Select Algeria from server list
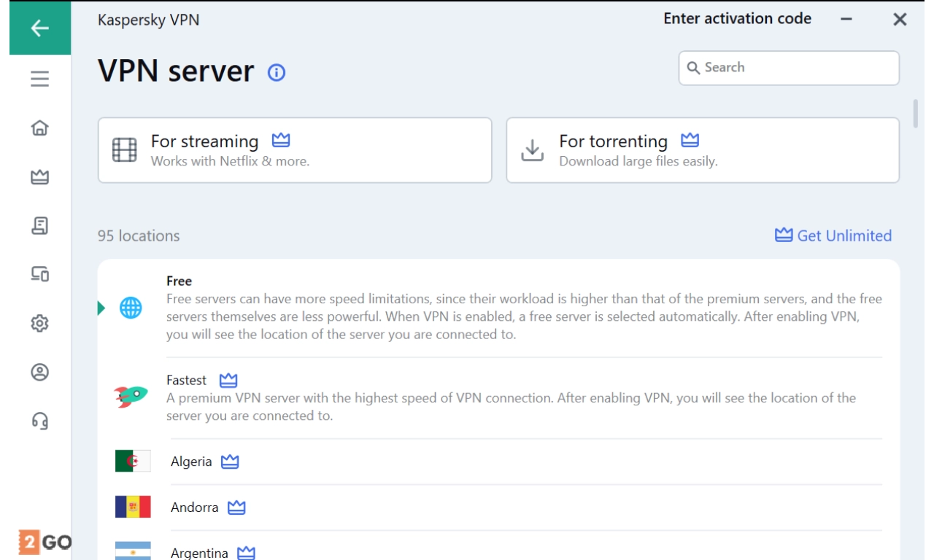The width and height of the screenshot is (934, 560). point(191,462)
